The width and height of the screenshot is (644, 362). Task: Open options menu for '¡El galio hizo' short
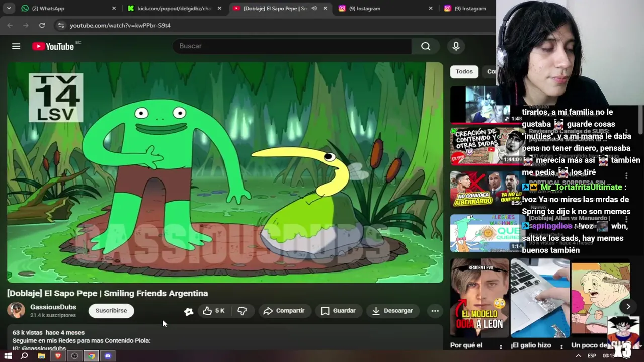coord(561,346)
